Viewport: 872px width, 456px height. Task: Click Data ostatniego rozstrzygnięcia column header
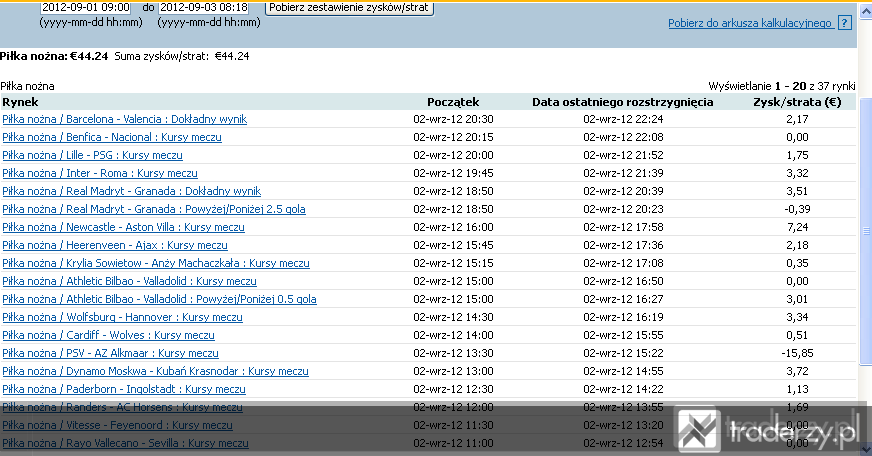tap(623, 102)
